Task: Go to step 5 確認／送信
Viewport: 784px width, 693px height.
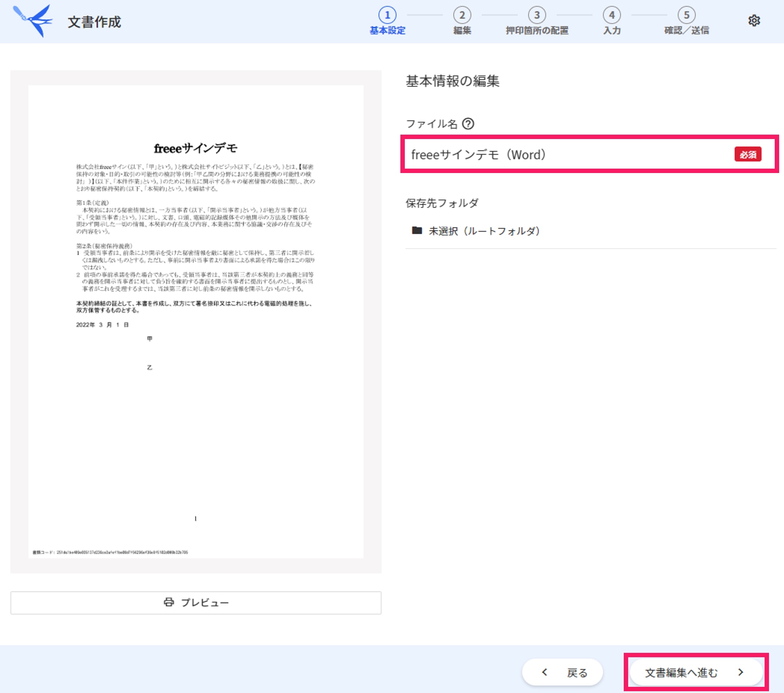Action: [x=686, y=21]
